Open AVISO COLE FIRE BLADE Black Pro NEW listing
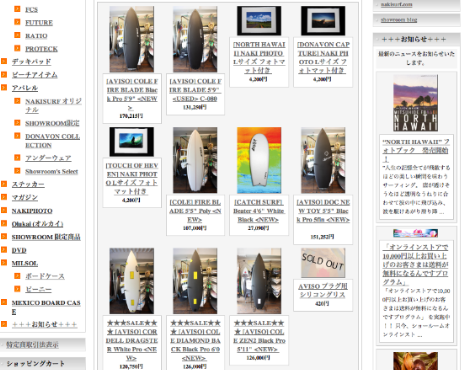The image size is (466, 370). click(132, 94)
